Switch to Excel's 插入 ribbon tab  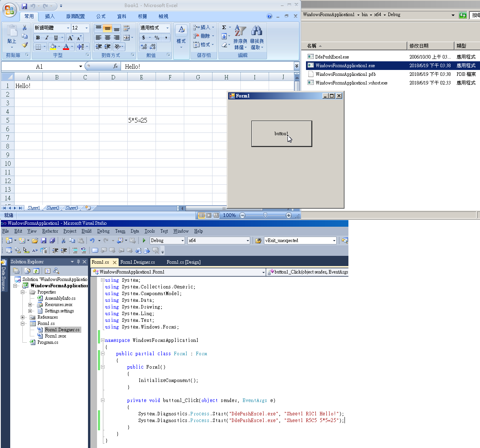tap(50, 16)
